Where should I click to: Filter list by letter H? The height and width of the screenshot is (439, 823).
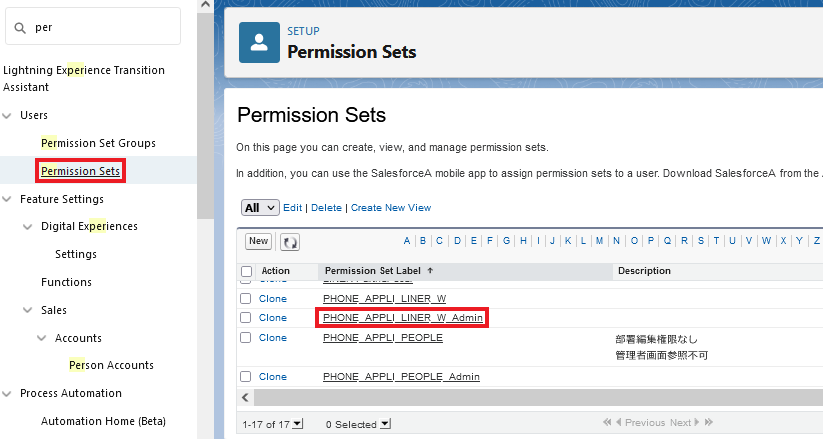pos(523,241)
